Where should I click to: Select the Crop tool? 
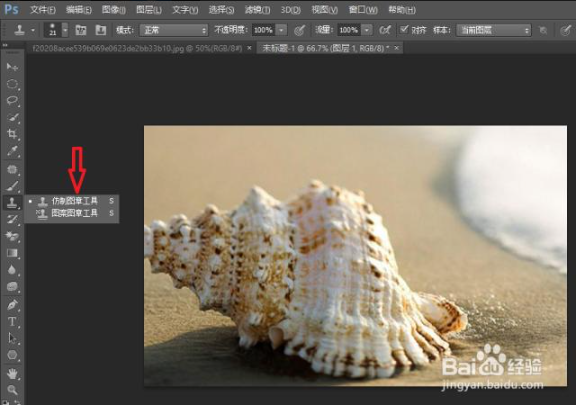click(x=12, y=134)
